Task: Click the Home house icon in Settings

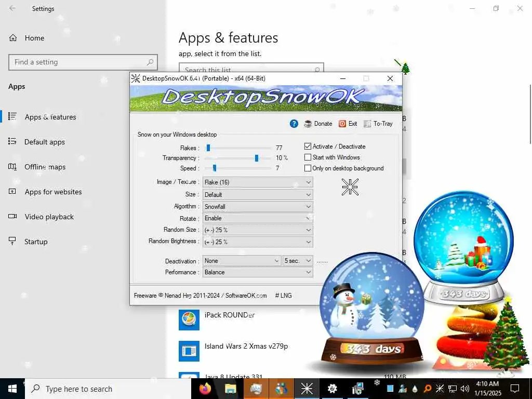Action: tap(13, 37)
